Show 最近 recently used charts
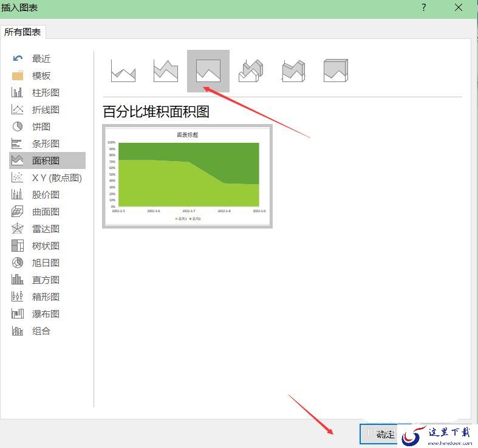Image resolution: width=478 pixels, height=448 pixels. pyautogui.click(x=41, y=58)
